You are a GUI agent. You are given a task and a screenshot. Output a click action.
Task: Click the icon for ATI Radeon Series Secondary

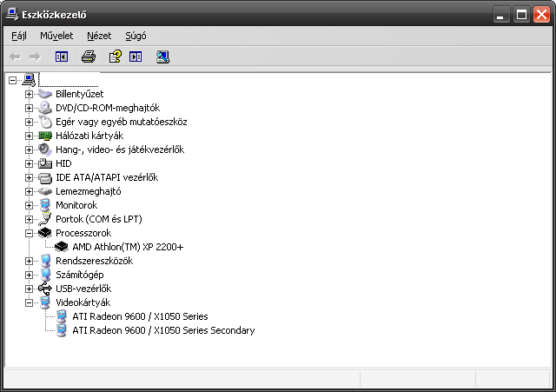(x=62, y=330)
